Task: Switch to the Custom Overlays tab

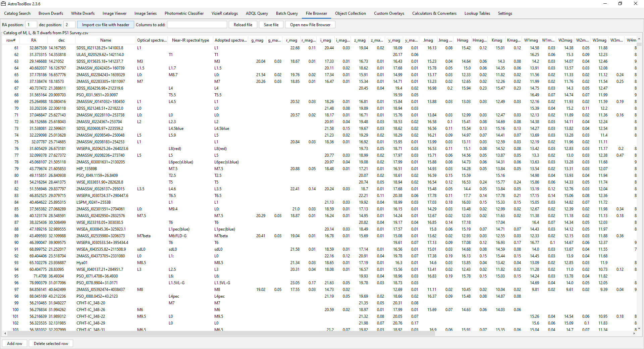Action: [x=389, y=13]
